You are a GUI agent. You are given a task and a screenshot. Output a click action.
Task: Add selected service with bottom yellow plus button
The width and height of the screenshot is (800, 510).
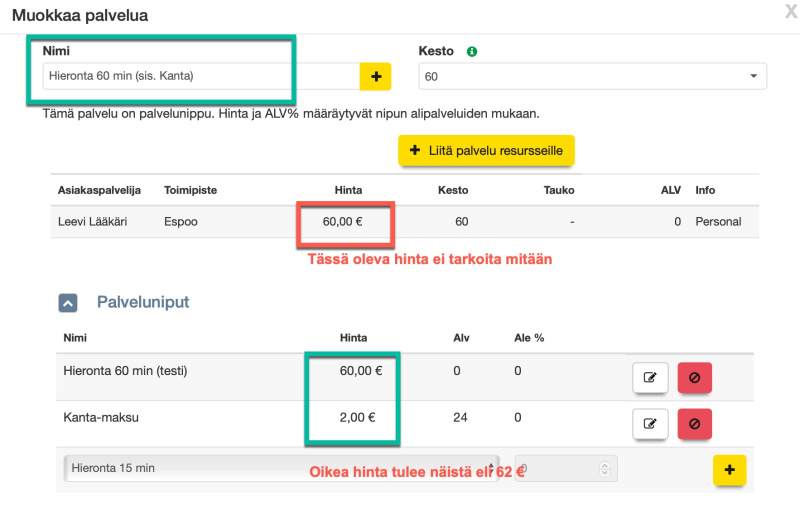pyautogui.click(x=729, y=469)
